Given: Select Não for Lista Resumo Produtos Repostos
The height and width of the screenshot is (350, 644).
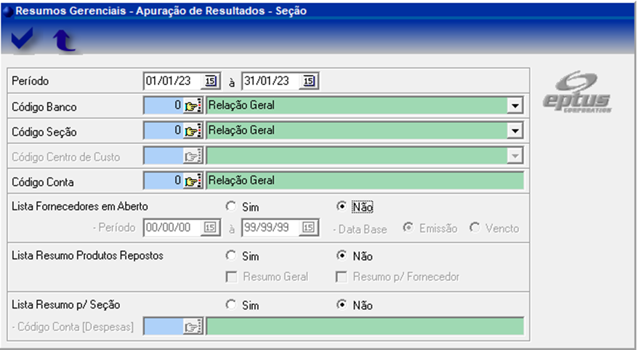Looking at the screenshot, I should click(x=341, y=256).
